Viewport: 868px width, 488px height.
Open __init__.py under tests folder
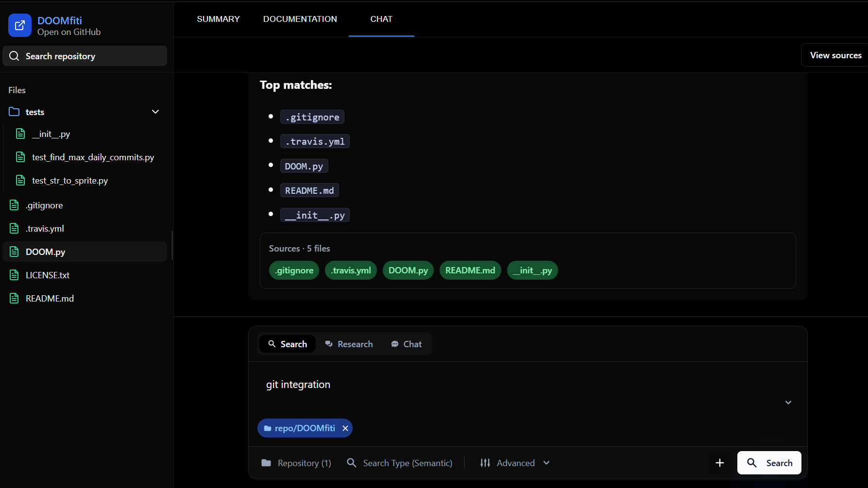click(x=51, y=134)
